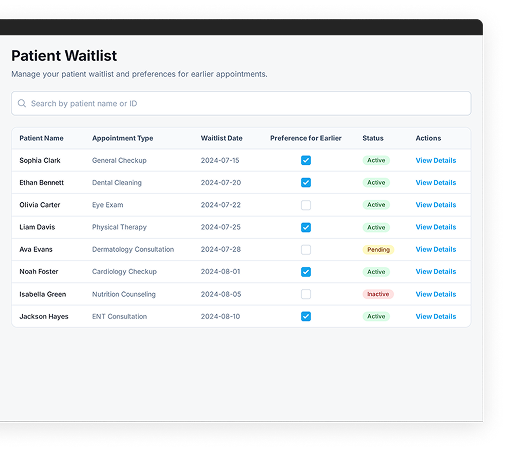The height and width of the screenshot is (450, 507).
Task: Uncheck earlier preference for Liam Davis
Action: [306, 227]
